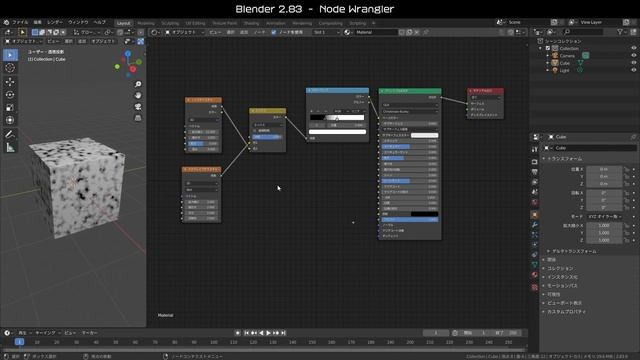640x360 pixels.
Task: Toggle the lock beside Scale X field
Action: coord(627,225)
